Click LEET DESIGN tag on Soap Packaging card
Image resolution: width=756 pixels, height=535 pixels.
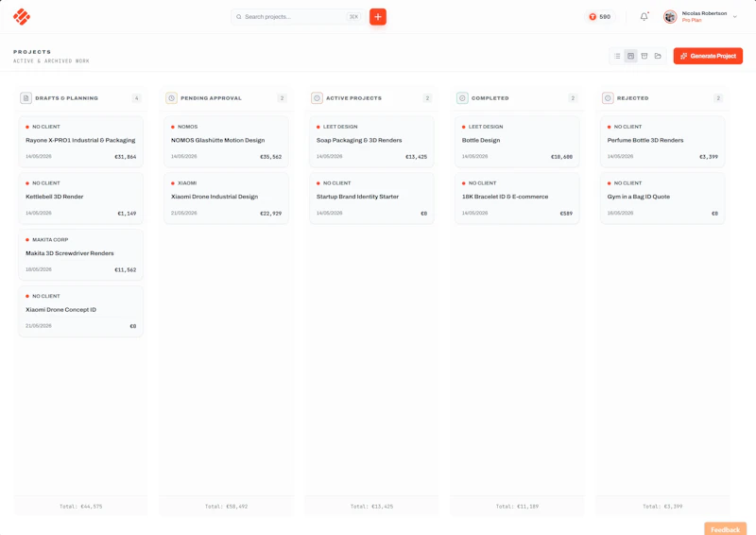tap(340, 127)
